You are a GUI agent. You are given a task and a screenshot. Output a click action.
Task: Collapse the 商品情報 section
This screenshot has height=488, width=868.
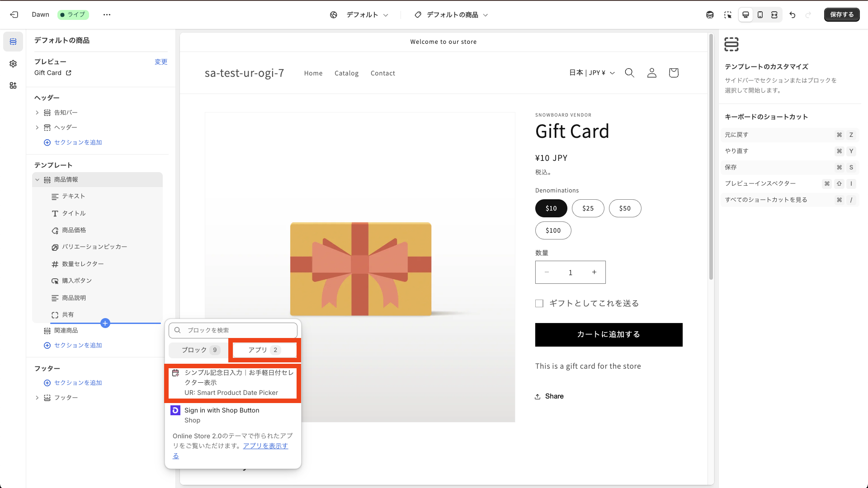pyautogui.click(x=37, y=180)
